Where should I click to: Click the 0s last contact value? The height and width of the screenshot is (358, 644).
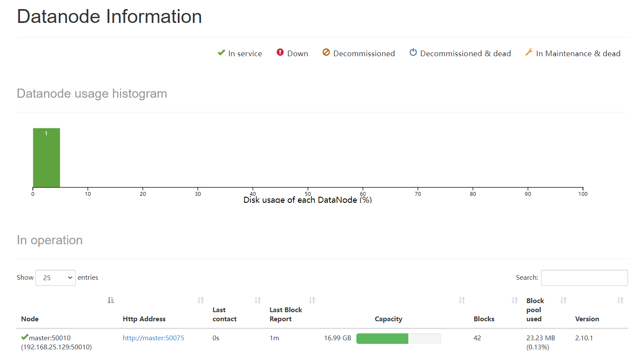pyautogui.click(x=216, y=338)
